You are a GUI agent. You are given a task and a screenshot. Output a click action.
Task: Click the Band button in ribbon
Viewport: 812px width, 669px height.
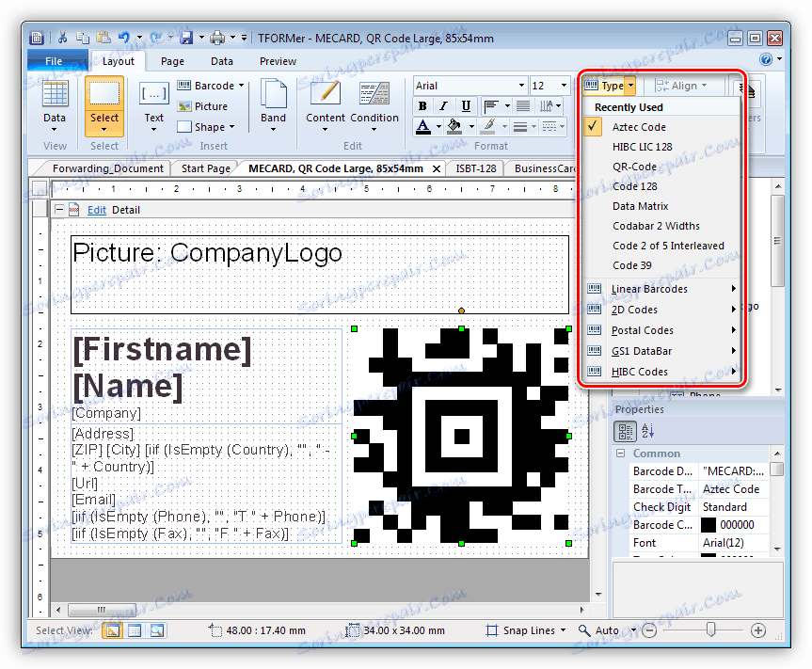click(273, 106)
